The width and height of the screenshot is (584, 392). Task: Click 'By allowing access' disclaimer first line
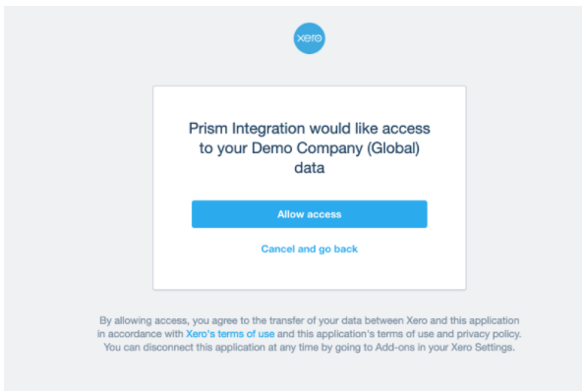click(x=309, y=320)
